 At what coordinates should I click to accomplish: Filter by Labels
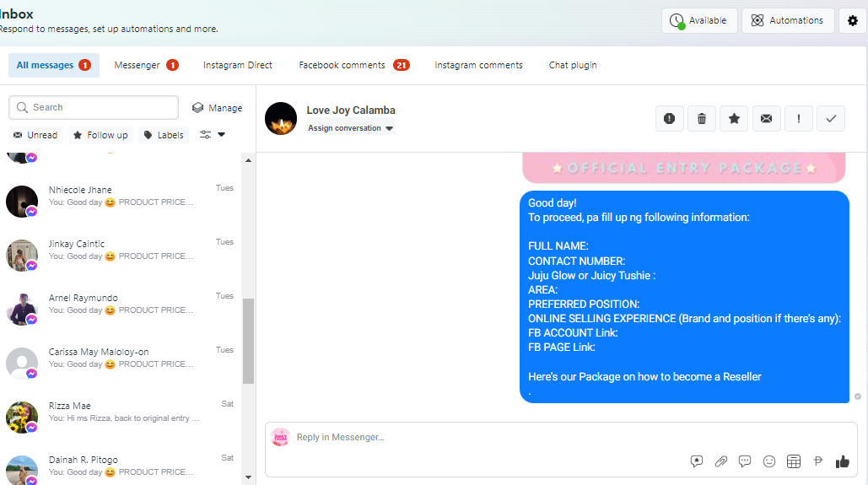tap(164, 135)
